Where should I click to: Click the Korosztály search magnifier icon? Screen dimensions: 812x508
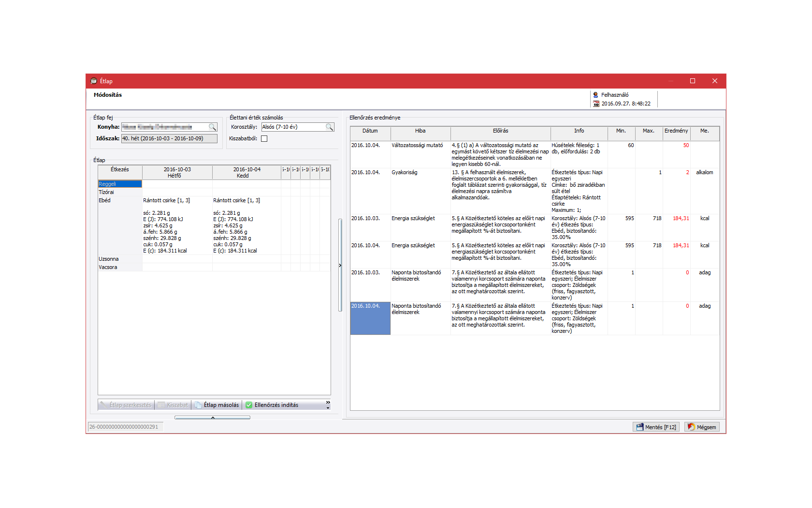coord(329,127)
